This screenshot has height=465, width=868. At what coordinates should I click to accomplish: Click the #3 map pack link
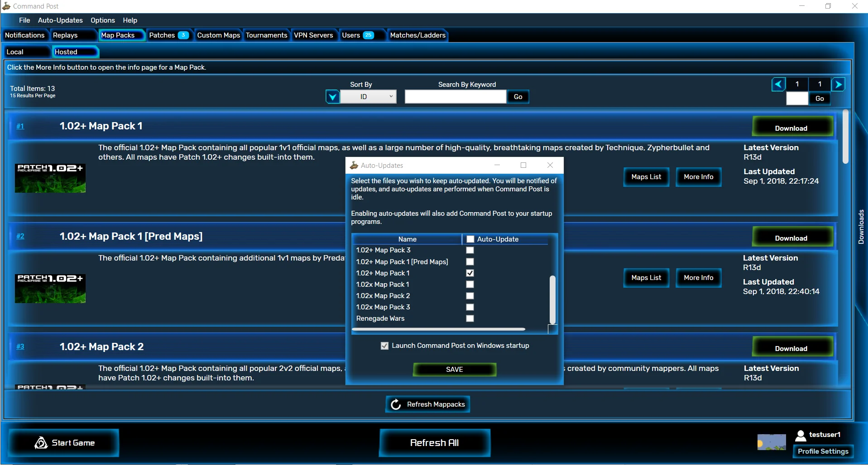(20, 346)
